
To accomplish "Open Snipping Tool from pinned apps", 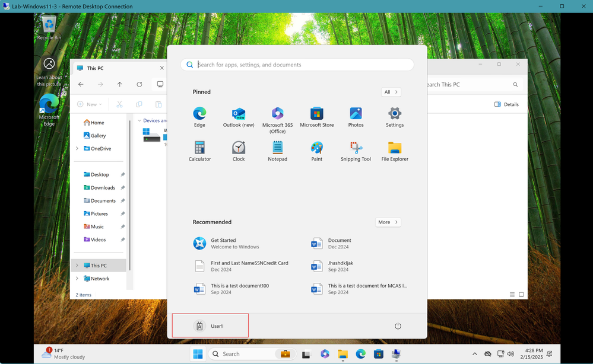I will [356, 151].
